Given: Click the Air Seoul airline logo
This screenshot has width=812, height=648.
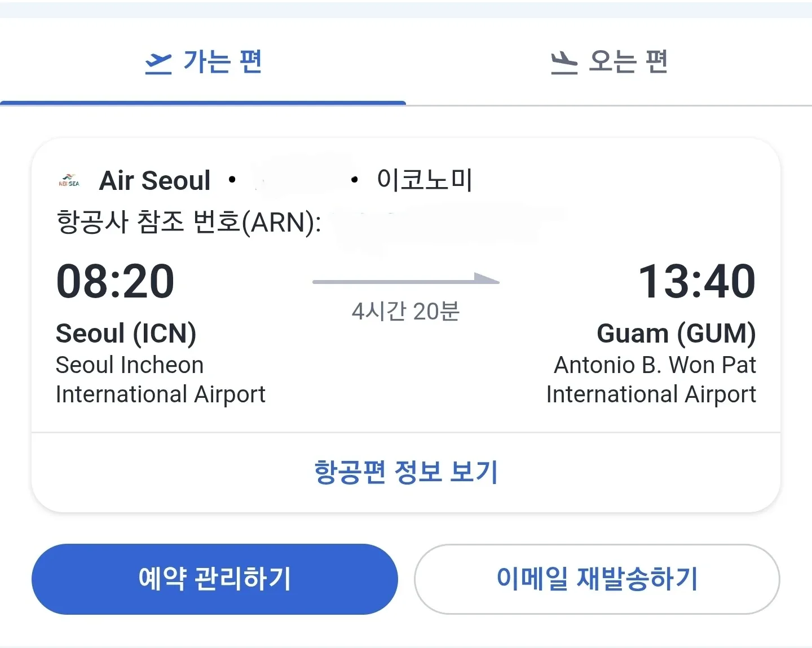Looking at the screenshot, I should 69,181.
